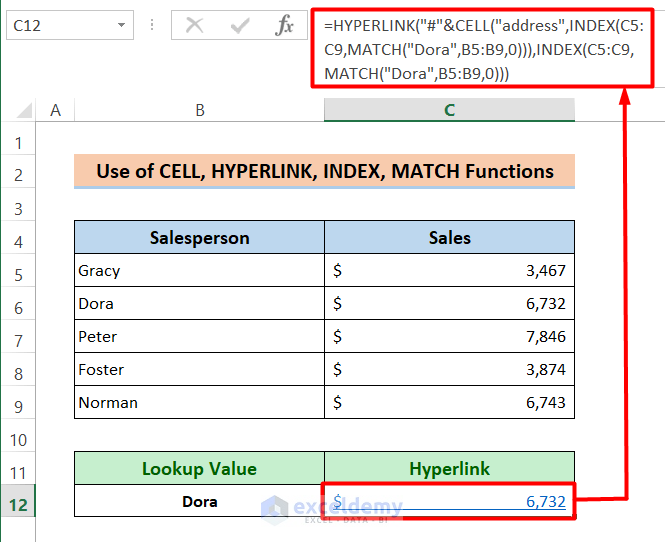Click the Lookup Value green header cell

200,469
